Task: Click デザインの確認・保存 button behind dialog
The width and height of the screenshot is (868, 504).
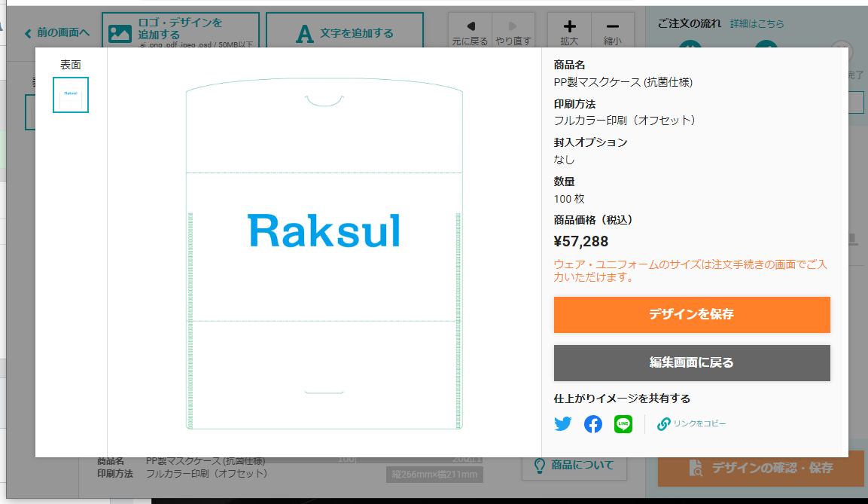Action: point(761,469)
